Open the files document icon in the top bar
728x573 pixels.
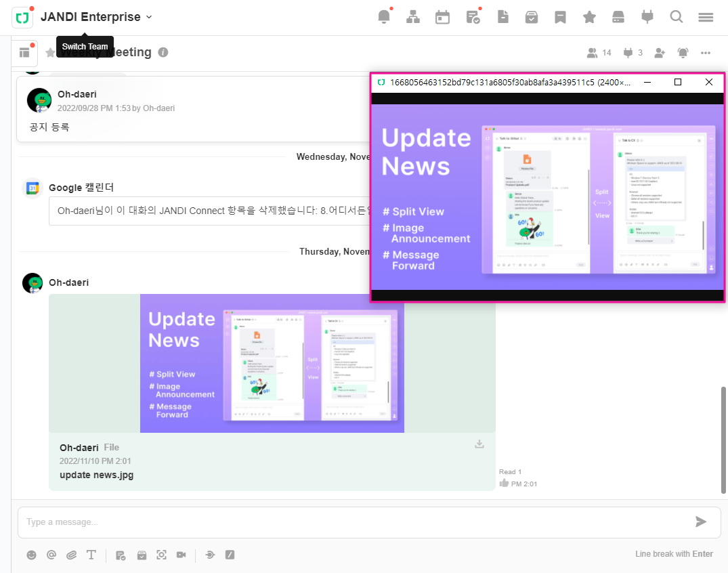pos(502,17)
